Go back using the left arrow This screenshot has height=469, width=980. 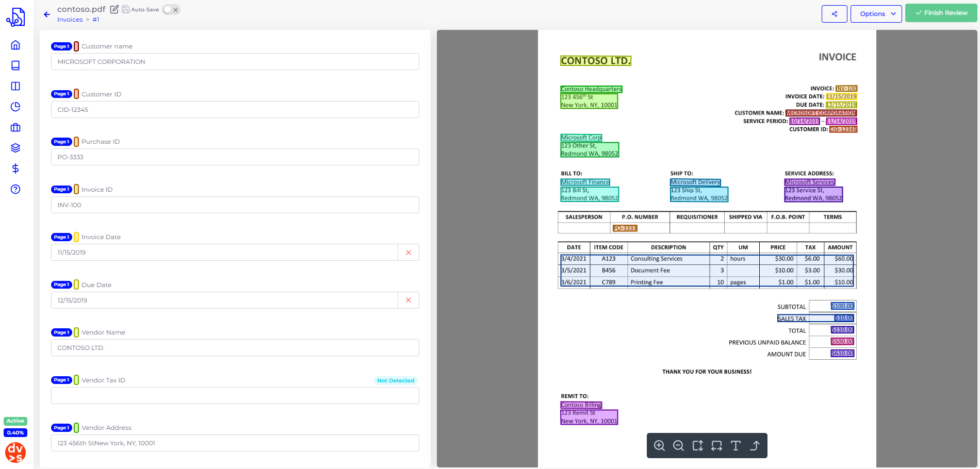click(x=47, y=14)
